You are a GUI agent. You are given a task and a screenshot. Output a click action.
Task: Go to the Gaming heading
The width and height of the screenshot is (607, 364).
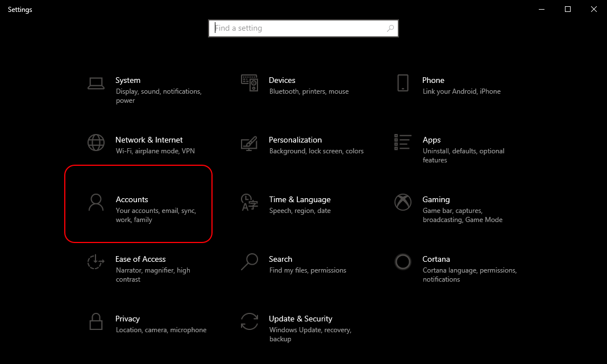click(x=436, y=199)
